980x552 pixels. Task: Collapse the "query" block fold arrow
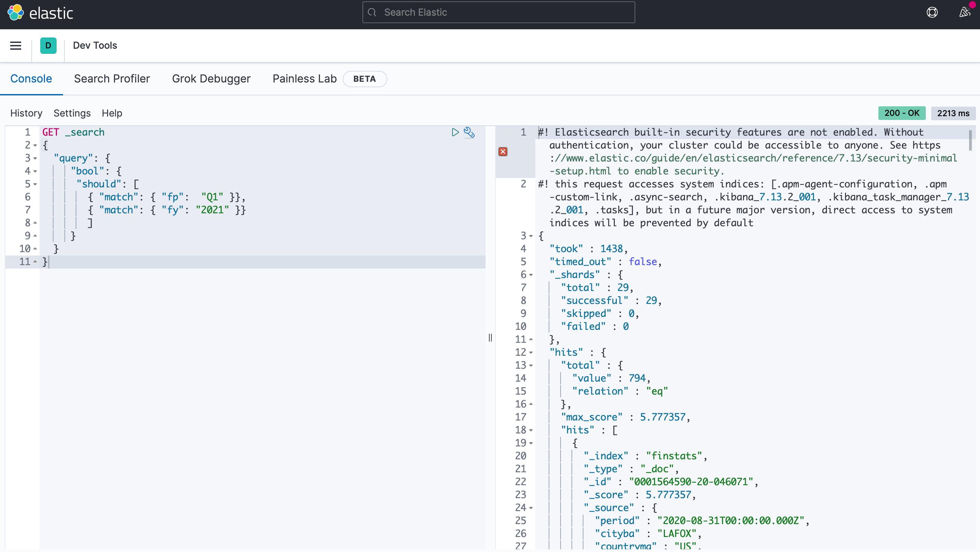tap(35, 158)
